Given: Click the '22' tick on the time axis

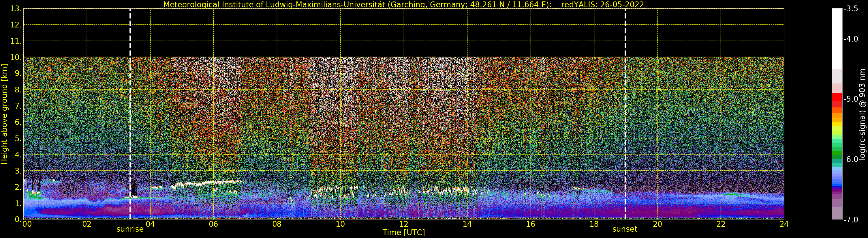Looking at the screenshot, I should point(721,224).
